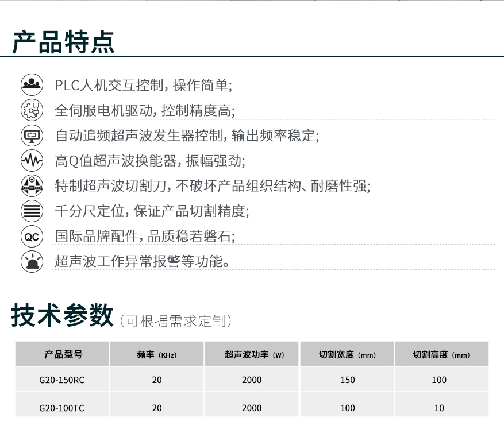Click the 150 cutting width value
Viewport: 504px width, 433px height.
(347, 380)
